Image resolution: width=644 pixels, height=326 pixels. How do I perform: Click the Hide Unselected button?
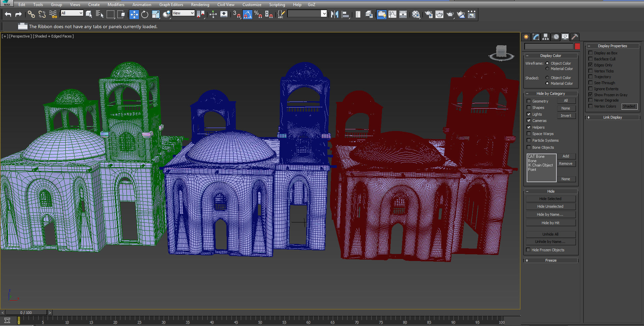[x=551, y=206]
